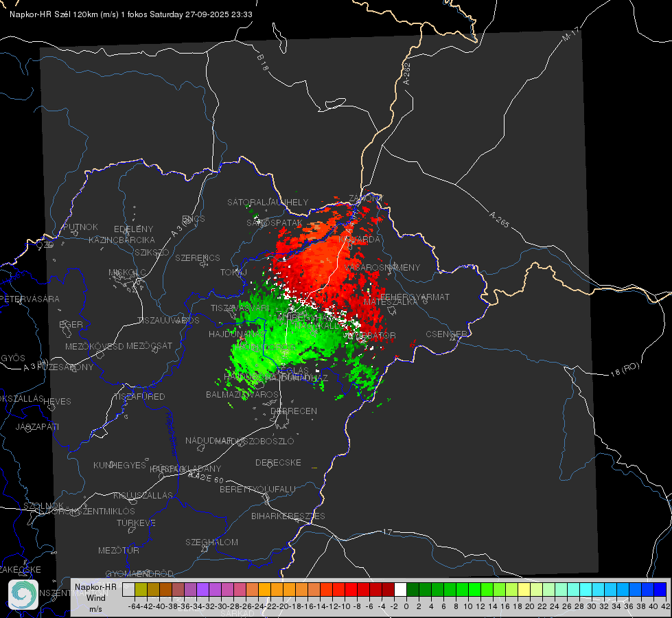Click the SÁTORALJAÚJHELY label
Screen dimensions: 672x618
268,202
